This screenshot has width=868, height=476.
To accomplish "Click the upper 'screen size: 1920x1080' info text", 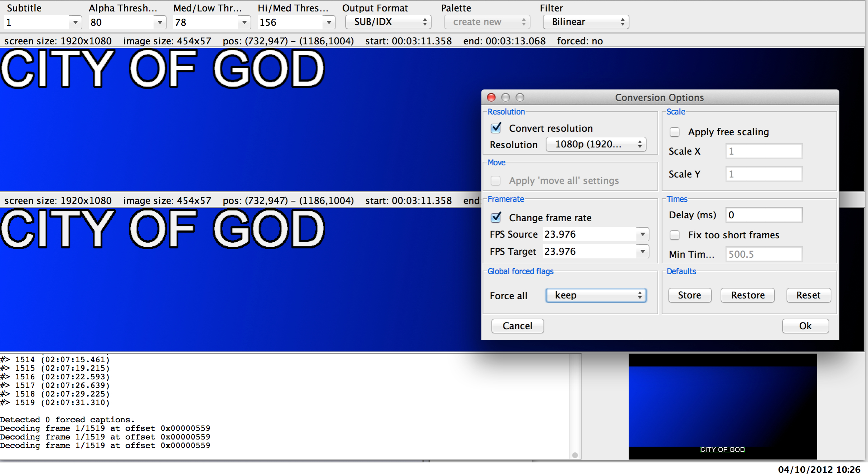I will click(58, 41).
